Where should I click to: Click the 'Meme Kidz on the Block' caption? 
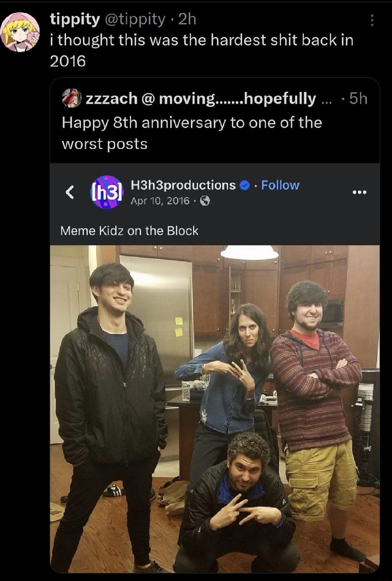[129, 231]
